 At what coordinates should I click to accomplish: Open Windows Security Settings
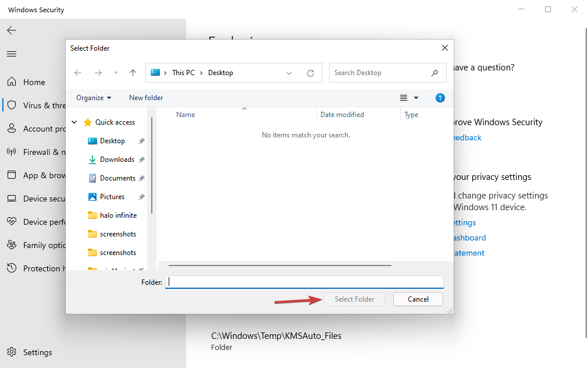click(x=30, y=352)
